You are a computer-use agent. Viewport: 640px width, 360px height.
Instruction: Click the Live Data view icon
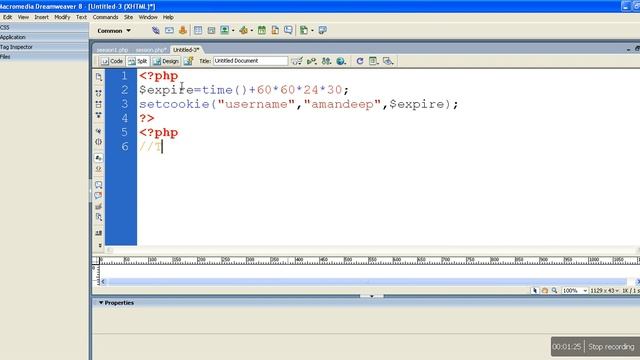coord(188,61)
